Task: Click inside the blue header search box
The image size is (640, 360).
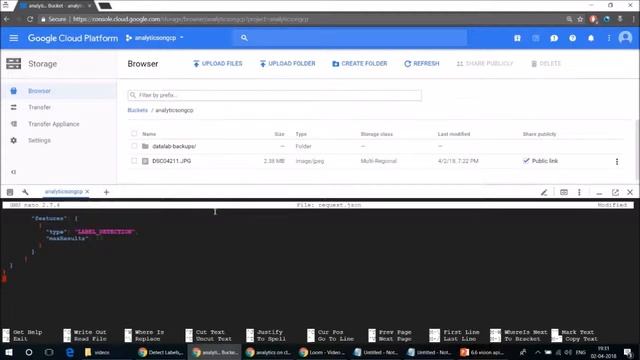Action: pyautogui.click(x=350, y=38)
